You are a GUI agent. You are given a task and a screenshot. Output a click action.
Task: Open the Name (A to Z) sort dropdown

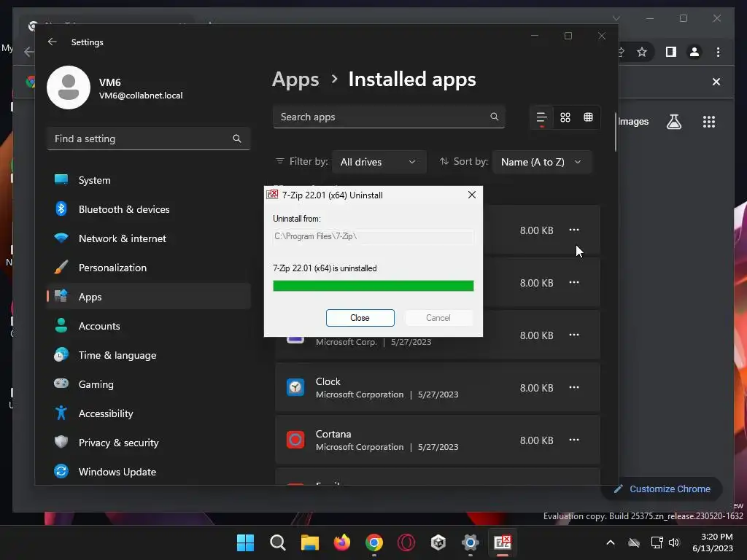coord(542,162)
